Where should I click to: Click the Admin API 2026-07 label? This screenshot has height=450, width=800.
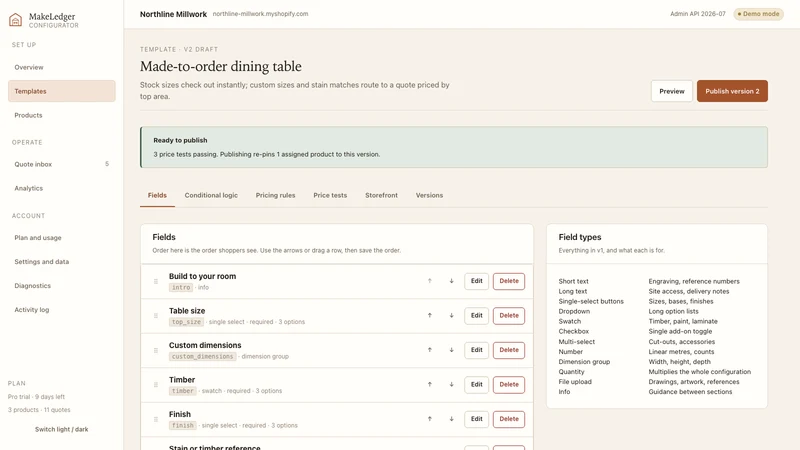(x=697, y=14)
